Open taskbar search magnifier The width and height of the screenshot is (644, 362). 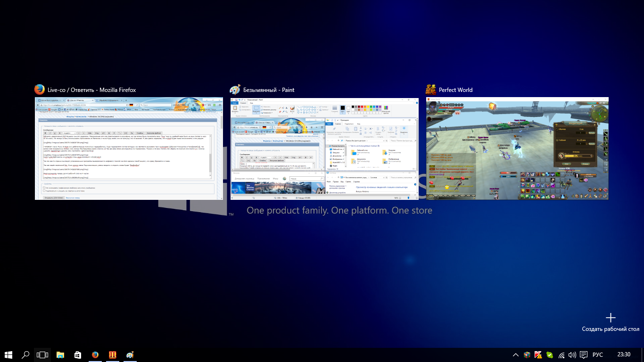click(x=25, y=355)
